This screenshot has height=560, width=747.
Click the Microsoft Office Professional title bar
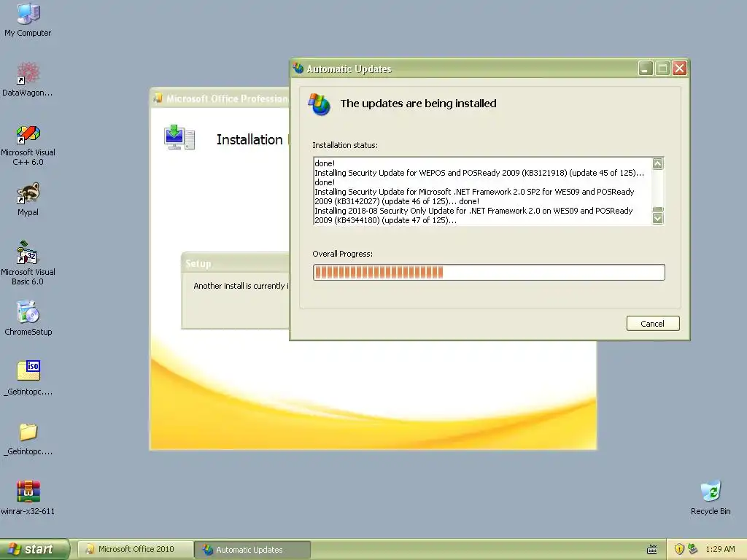click(x=220, y=98)
